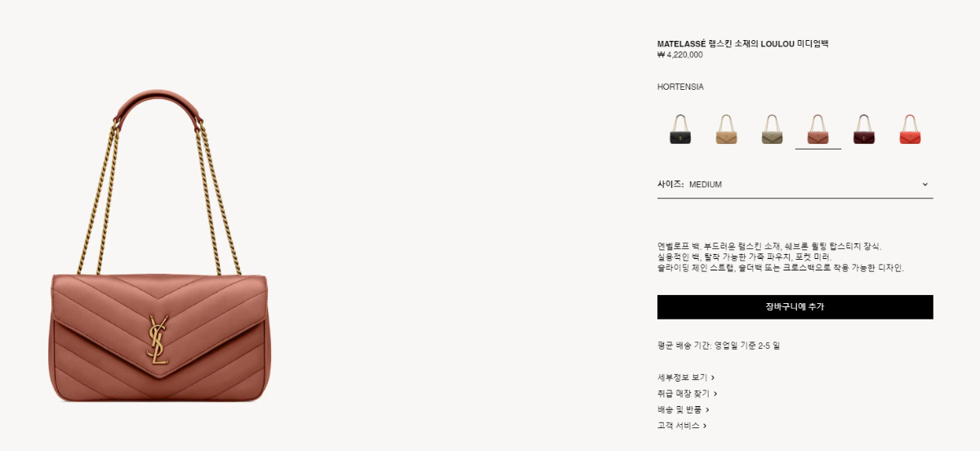Open the 사이즈 MEDIUM size dropdown
Image resolution: width=980 pixels, height=451 pixels.
pos(795,185)
